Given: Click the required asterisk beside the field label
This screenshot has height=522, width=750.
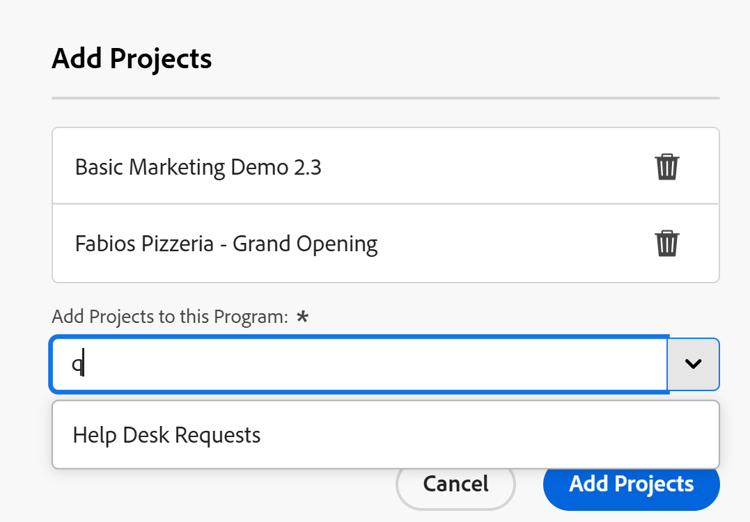Looking at the screenshot, I should tap(302, 316).
